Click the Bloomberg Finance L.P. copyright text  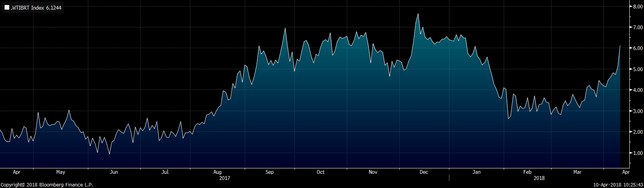pos(47,185)
